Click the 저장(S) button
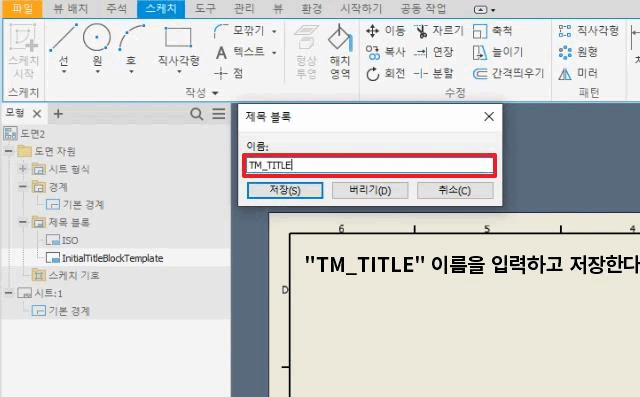Screen dimensions: 640x397 tap(285, 191)
